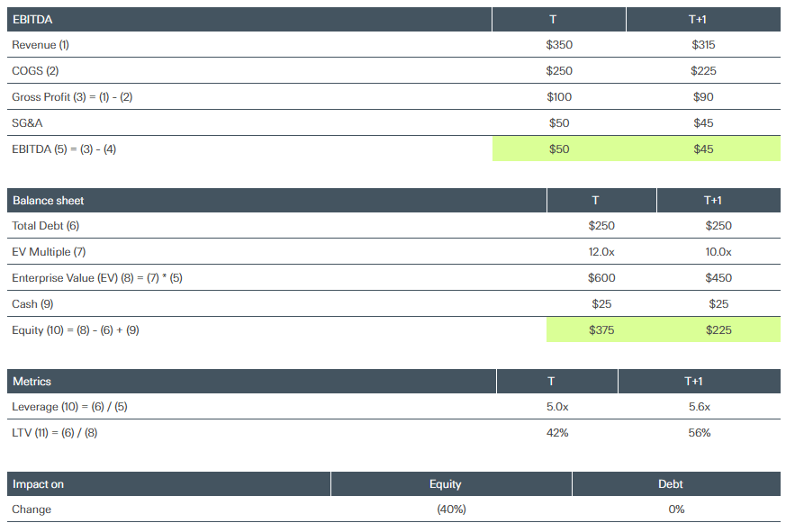Click the COGS T+1 value $225

pos(703,71)
